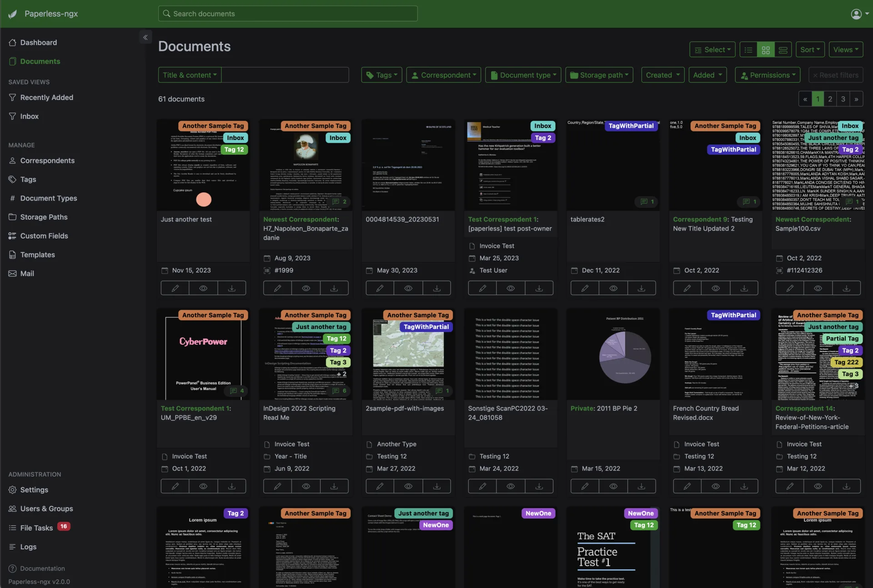
Task: Click the search magnifier icon
Action: 167,14
